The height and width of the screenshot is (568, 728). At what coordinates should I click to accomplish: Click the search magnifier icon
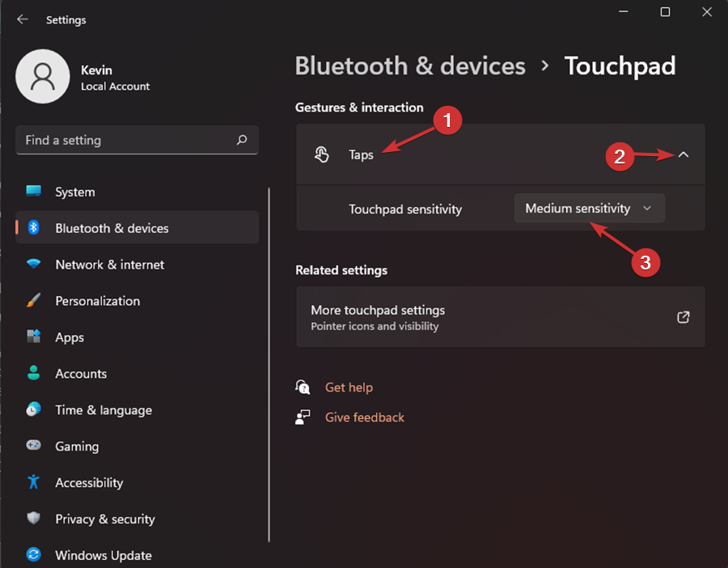[x=242, y=140]
